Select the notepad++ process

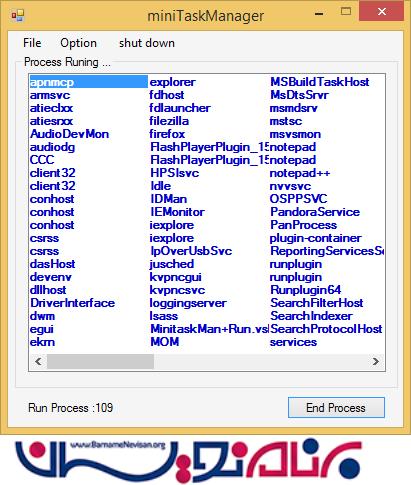coord(300,173)
